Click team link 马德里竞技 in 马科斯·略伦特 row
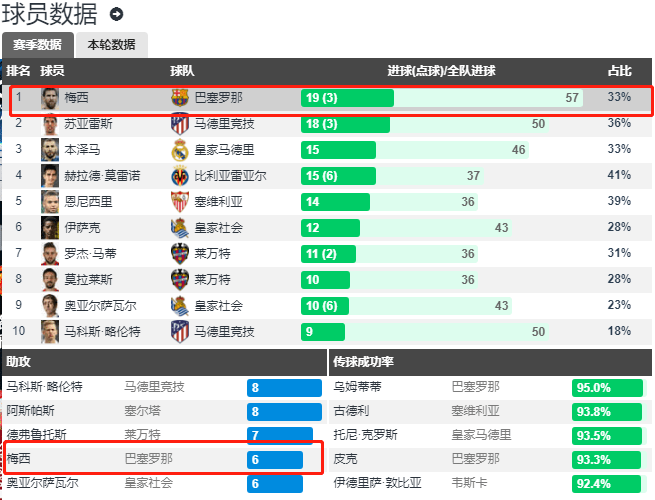 [x=224, y=332]
